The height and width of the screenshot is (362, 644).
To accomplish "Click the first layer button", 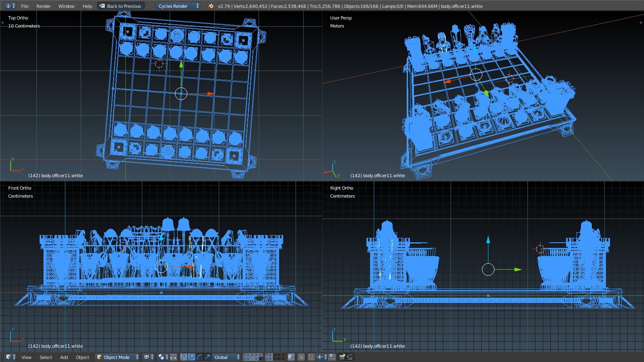I will click(x=245, y=355).
